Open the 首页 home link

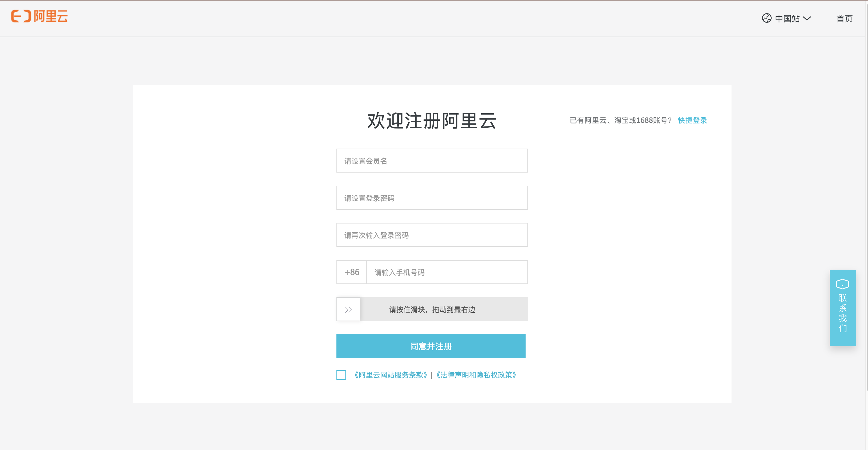coord(844,19)
